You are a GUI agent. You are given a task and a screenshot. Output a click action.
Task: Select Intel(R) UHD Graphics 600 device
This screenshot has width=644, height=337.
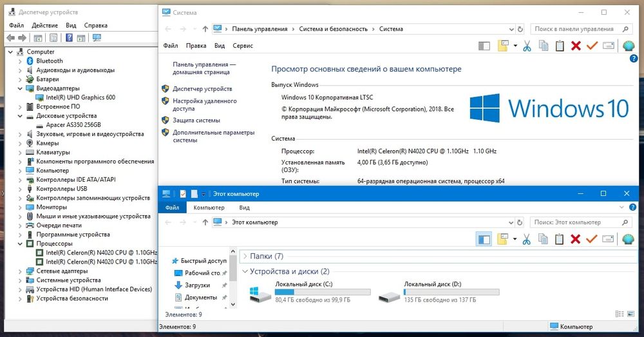80,97
